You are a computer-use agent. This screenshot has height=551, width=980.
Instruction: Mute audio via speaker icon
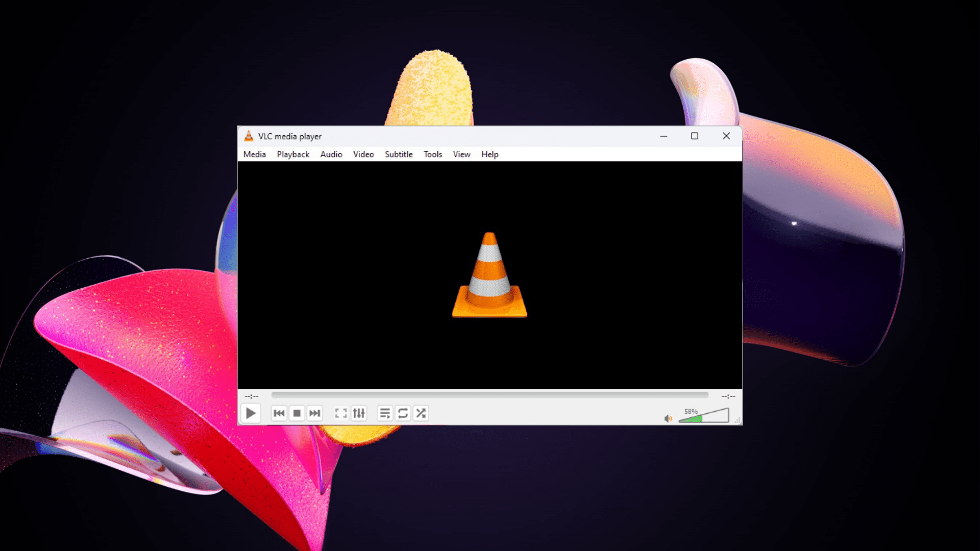(x=668, y=418)
